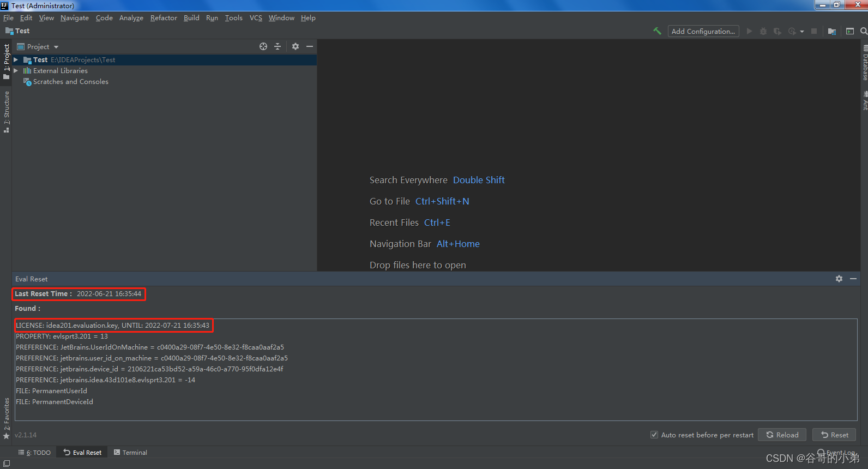Image resolution: width=868 pixels, height=469 pixels.
Task: Toggle Auto reset before per restart checkbox
Action: pos(654,435)
